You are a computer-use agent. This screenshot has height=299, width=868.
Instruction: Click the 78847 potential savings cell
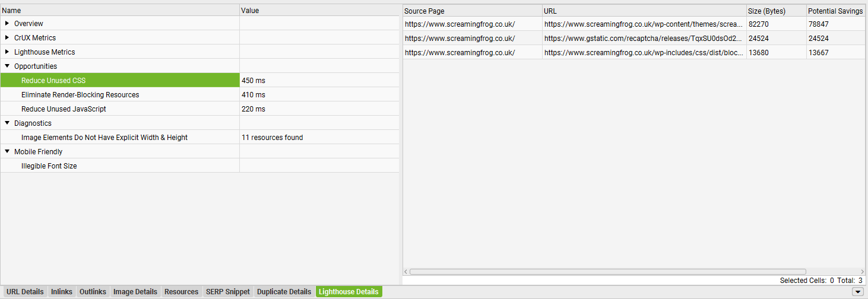836,24
